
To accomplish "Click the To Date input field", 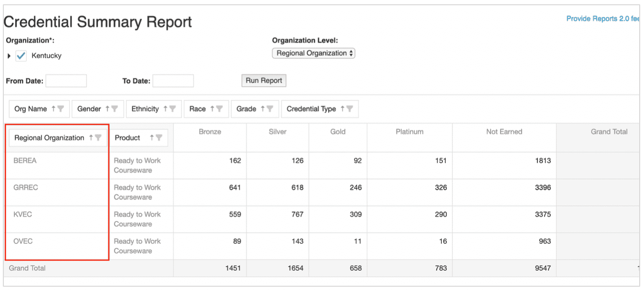I will (x=173, y=81).
